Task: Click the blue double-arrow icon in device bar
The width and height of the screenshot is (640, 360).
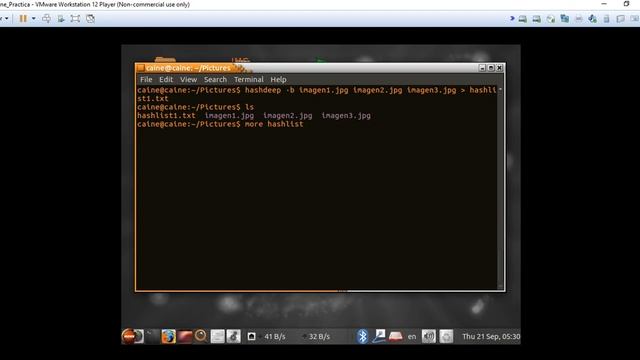Action: pyautogui.click(x=512, y=18)
